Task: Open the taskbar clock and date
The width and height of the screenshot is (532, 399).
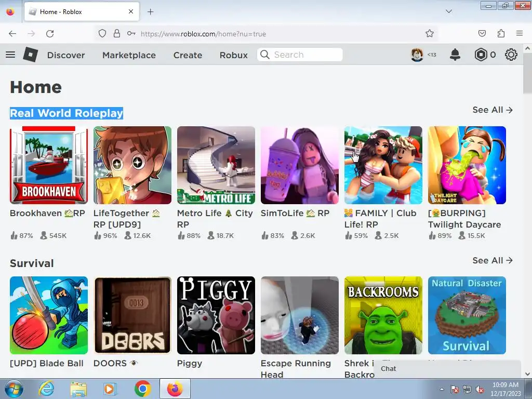Action: click(505, 389)
